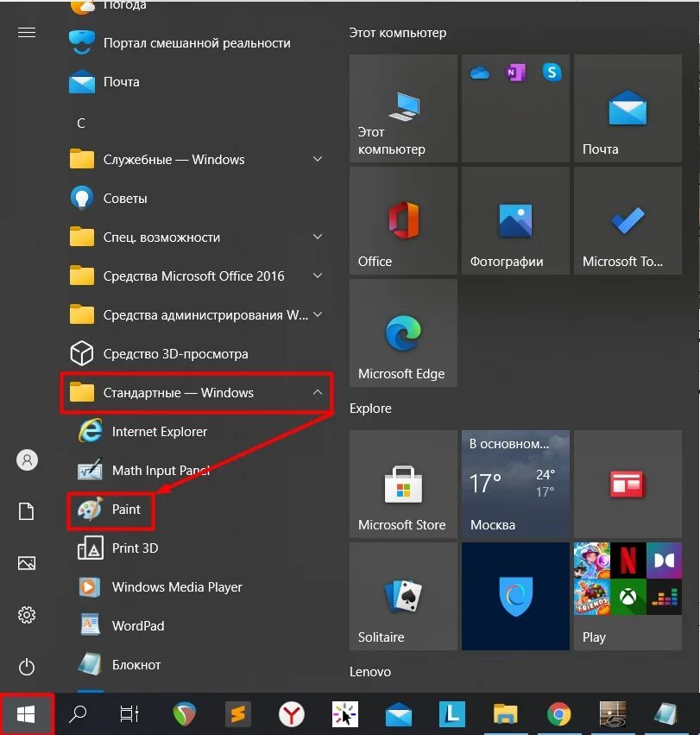Open the Play games folder tile
The image size is (700, 735).
coord(627,597)
